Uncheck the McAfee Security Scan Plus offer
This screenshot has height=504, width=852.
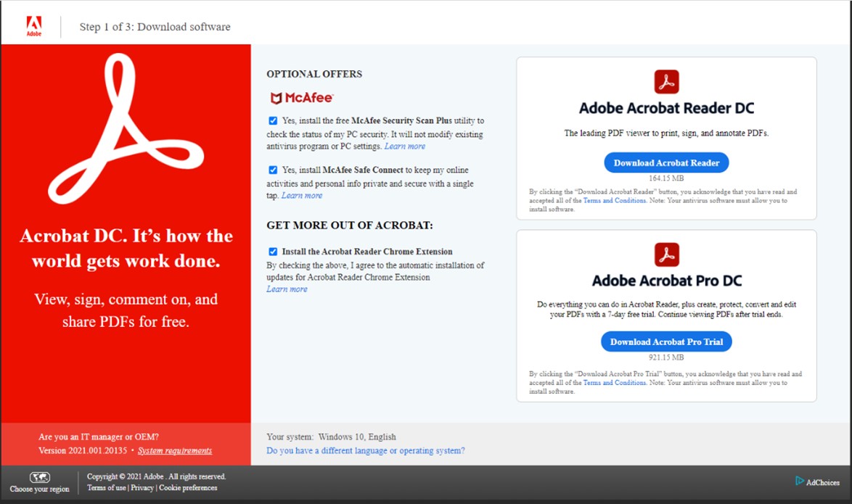tap(273, 120)
